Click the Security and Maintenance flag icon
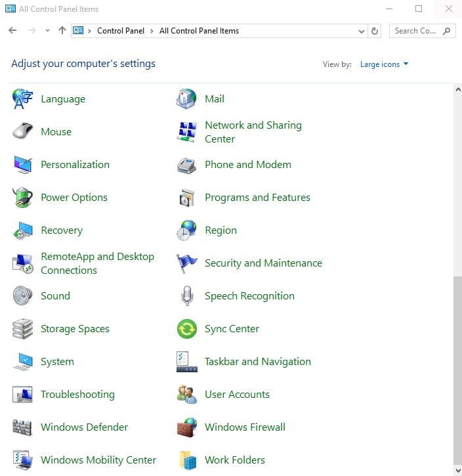Image resolution: width=462 pixels, height=476 pixels. click(187, 263)
